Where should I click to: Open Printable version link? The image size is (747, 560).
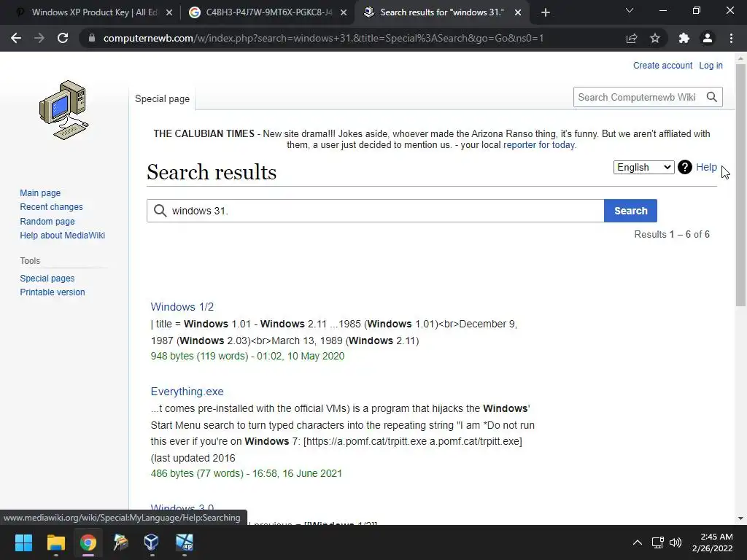coord(53,292)
